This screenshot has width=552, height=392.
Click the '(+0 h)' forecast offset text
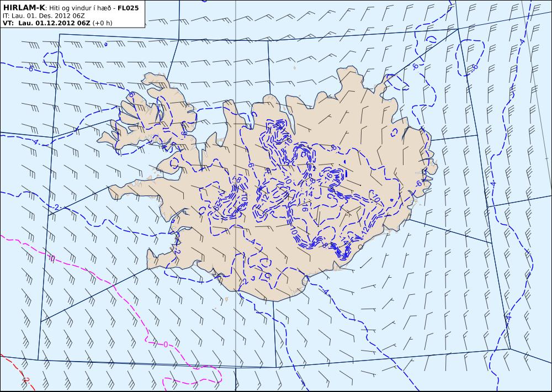pos(102,23)
